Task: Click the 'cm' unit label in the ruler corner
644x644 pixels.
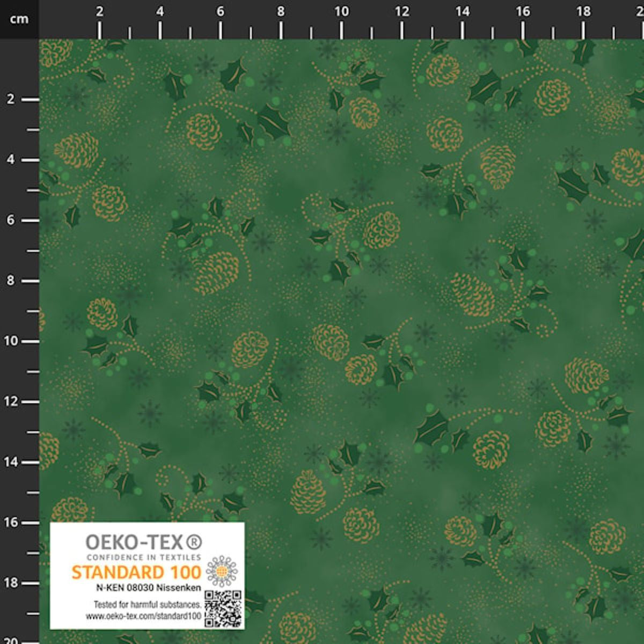Action: [x=19, y=19]
